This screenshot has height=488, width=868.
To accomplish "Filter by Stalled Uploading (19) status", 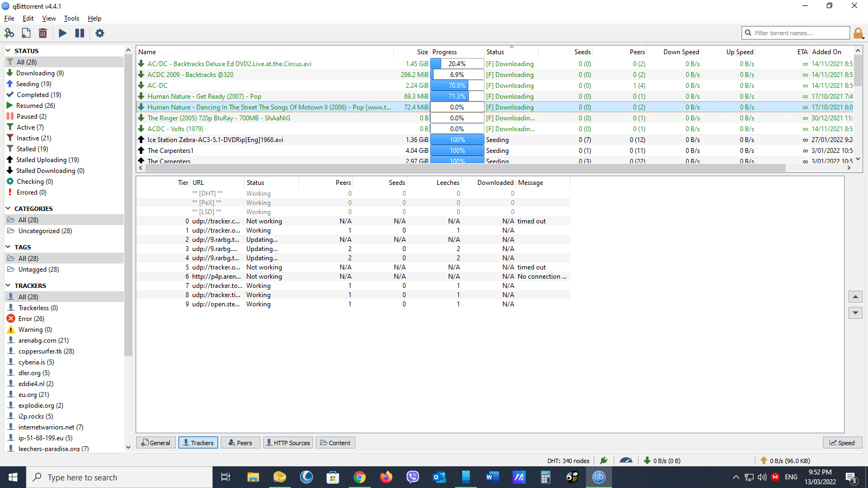I will coord(65,160).
